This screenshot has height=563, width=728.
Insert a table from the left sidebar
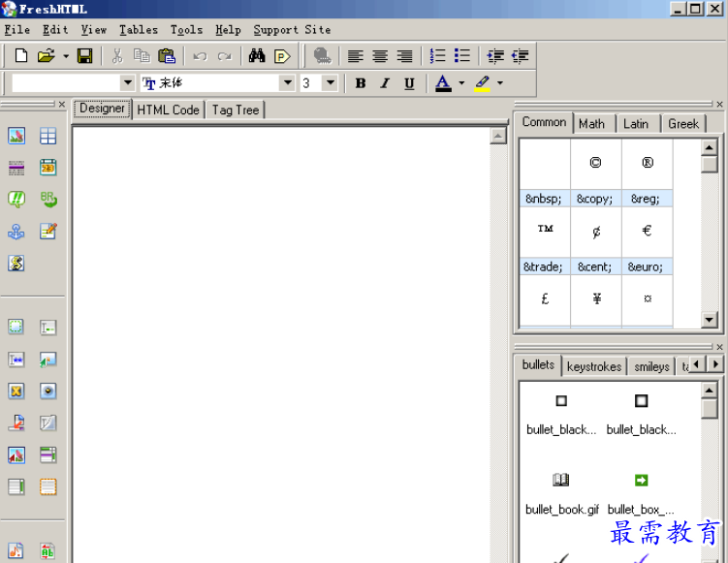point(47,136)
